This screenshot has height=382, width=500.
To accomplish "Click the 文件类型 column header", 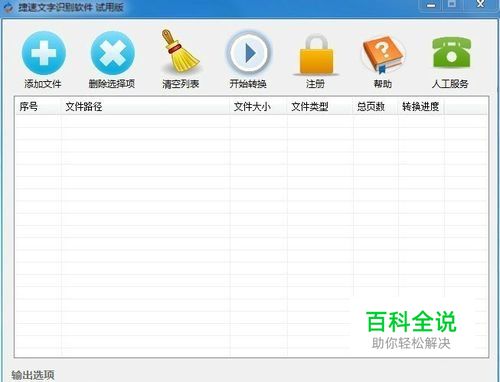I will (x=320, y=107).
